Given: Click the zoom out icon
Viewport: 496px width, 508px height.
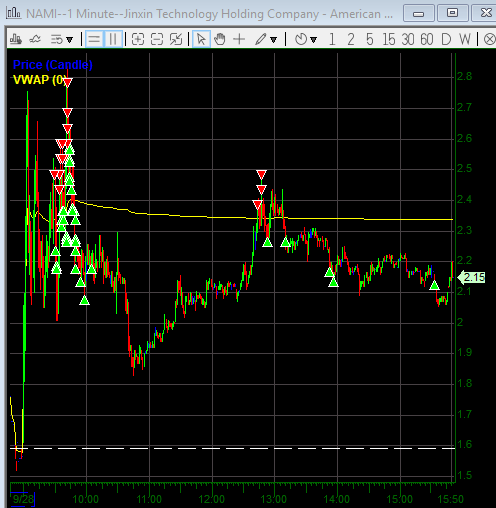Looking at the screenshot, I should coord(157,39).
